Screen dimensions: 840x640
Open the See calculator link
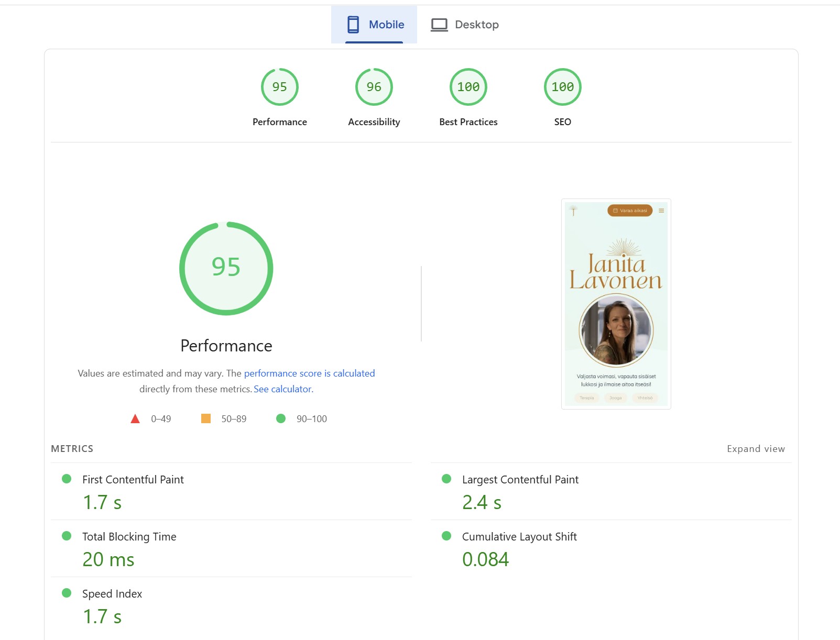(283, 389)
